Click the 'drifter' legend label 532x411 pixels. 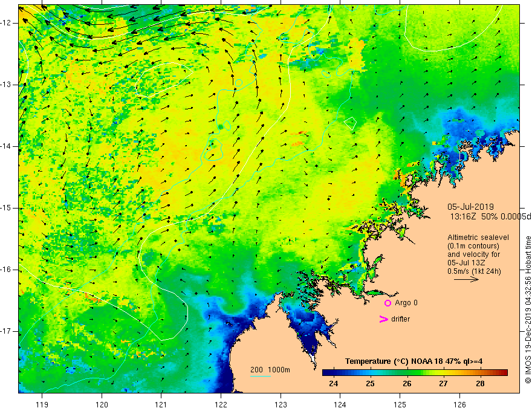400,319
